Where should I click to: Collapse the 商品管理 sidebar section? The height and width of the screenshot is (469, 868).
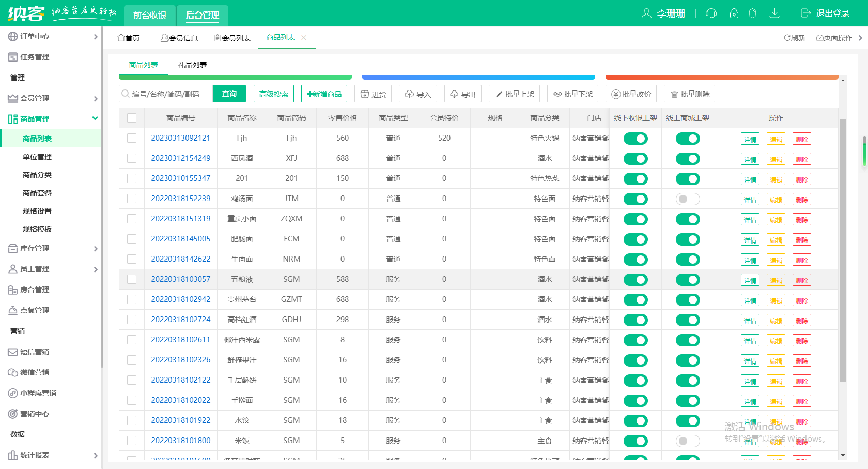click(x=95, y=118)
